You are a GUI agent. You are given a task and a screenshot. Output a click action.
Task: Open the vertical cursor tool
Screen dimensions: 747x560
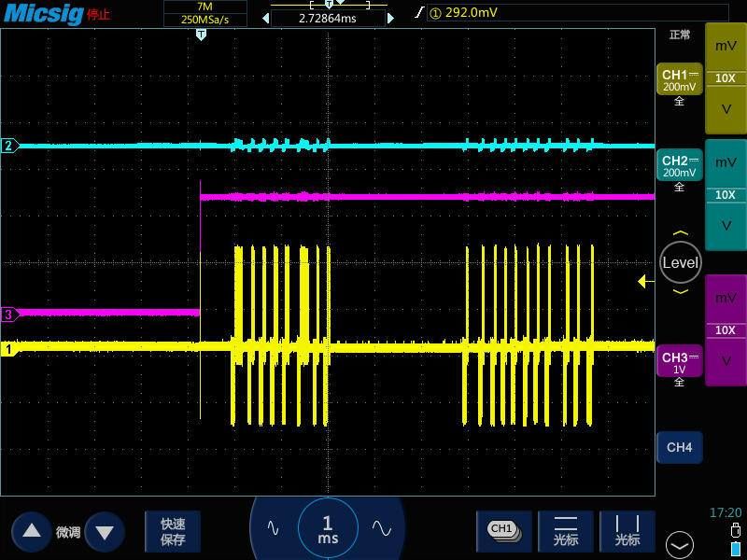627,531
